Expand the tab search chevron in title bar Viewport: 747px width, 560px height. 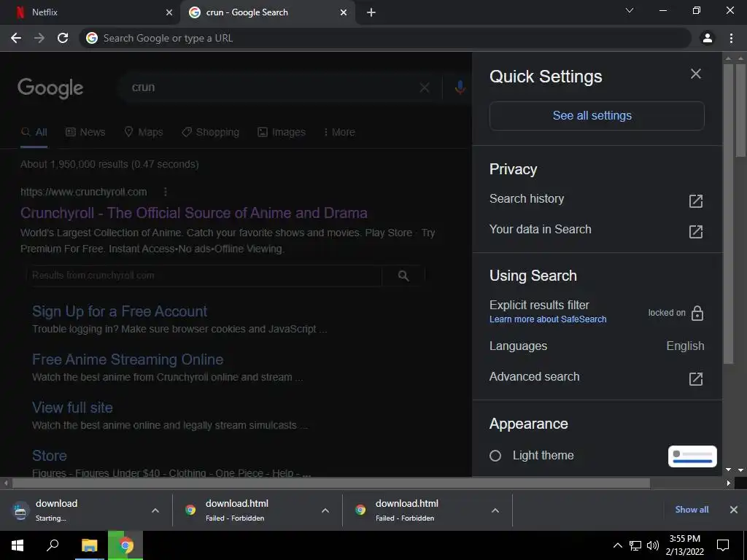point(630,10)
